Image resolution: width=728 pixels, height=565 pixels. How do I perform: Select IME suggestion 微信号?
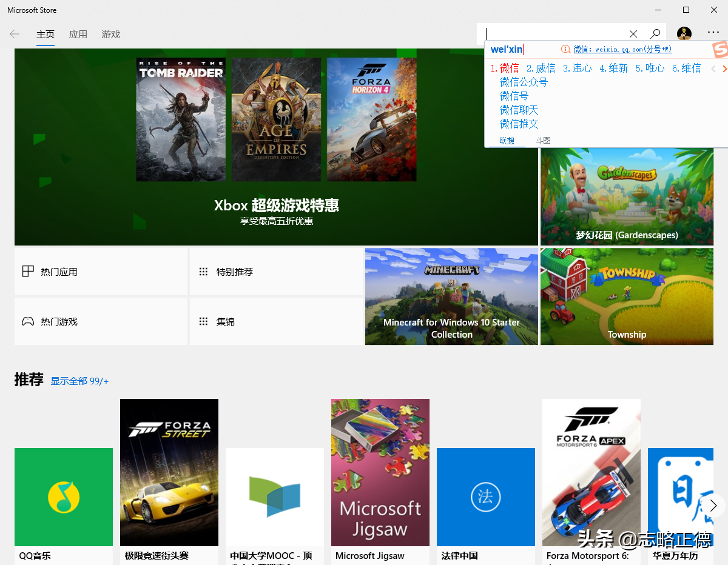point(514,96)
